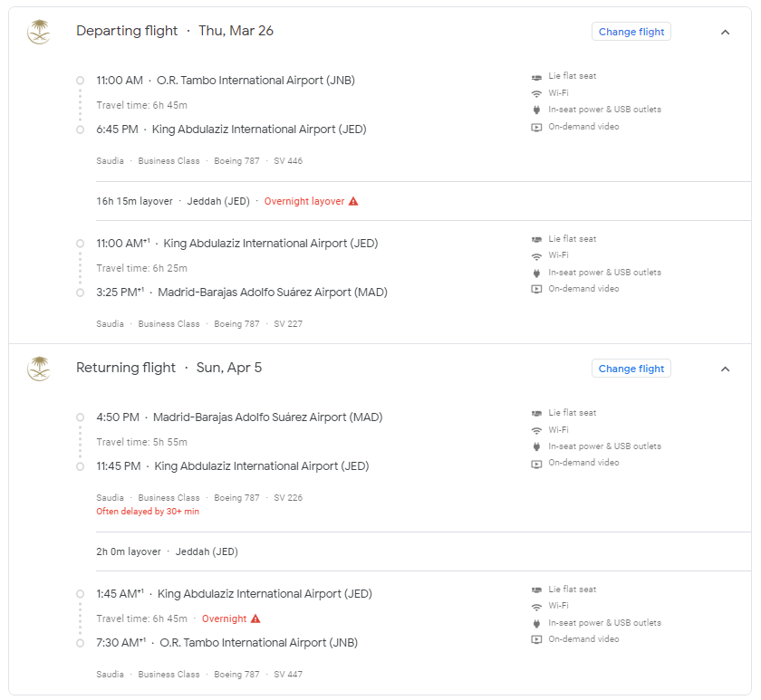Click the Overnight layover warning triangle icon
The image size is (761, 700).
coord(353,201)
